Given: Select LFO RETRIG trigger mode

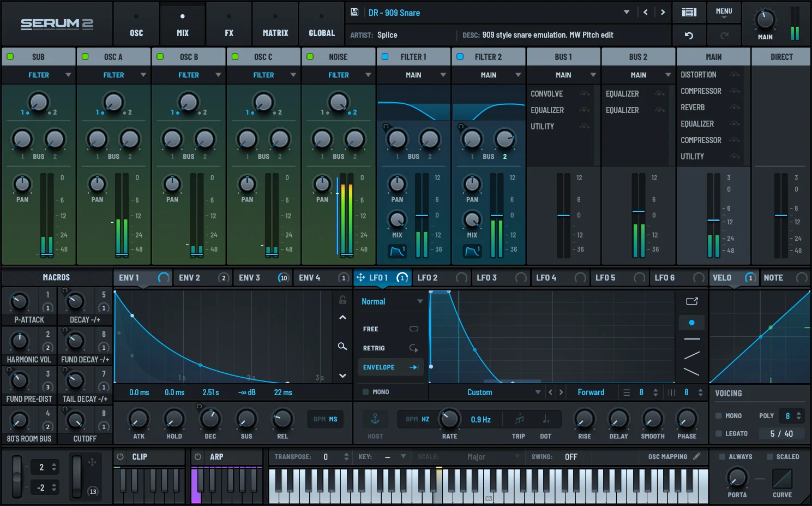Looking at the screenshot, I should coord(391,348).
